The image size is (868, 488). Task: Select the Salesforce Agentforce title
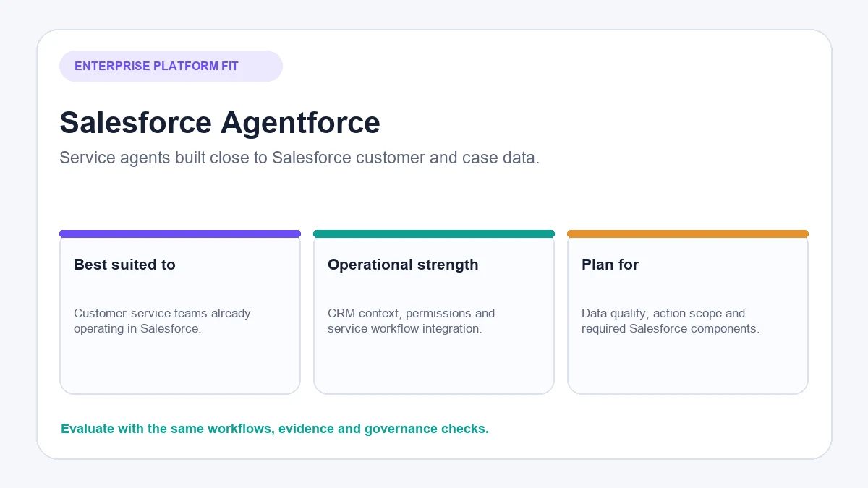(220, 122)
